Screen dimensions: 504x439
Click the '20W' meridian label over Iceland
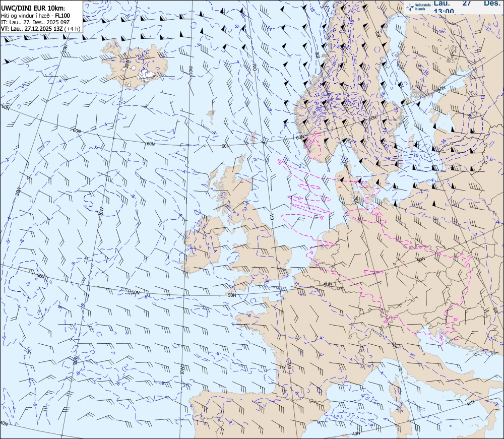(127, 64)
